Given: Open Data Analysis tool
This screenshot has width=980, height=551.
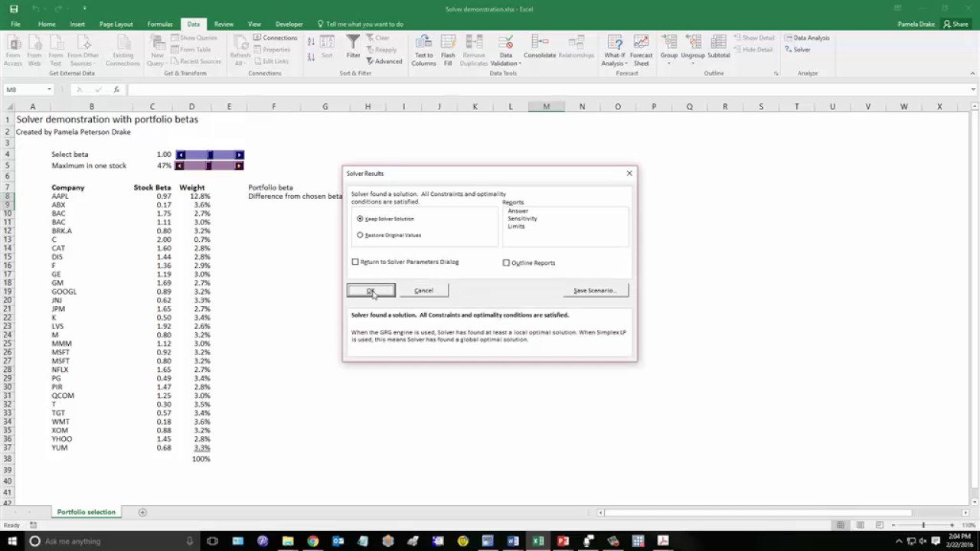Looking at the screenshot, I should click(807, 37).
